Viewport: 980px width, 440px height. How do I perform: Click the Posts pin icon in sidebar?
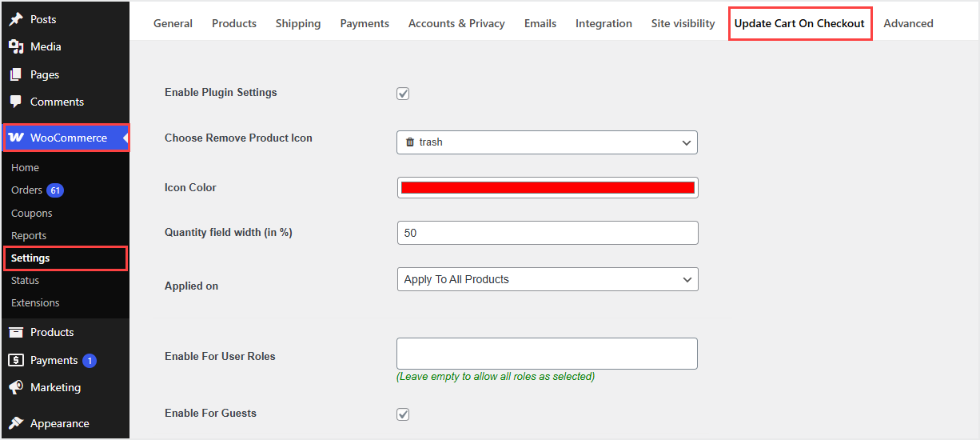pos(16,19)
